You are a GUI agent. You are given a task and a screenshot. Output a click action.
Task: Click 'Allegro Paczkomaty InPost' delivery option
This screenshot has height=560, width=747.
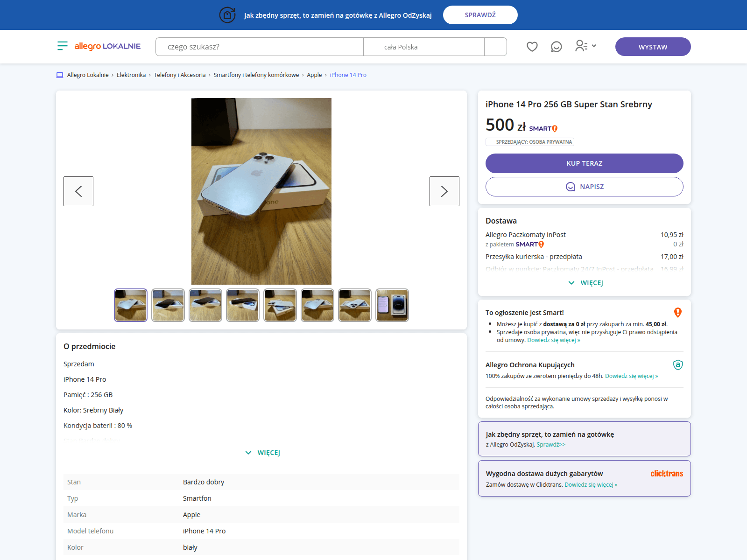click(x=526, y=235)
